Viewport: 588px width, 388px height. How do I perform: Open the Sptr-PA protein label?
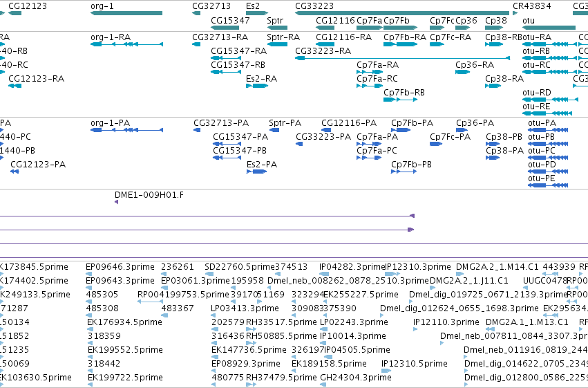285,123
